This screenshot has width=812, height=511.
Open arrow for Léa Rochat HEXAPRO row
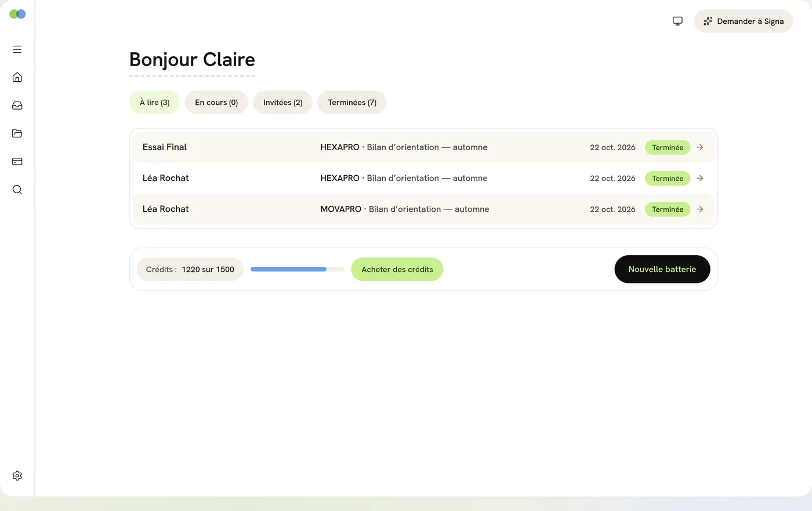(700, 178)
